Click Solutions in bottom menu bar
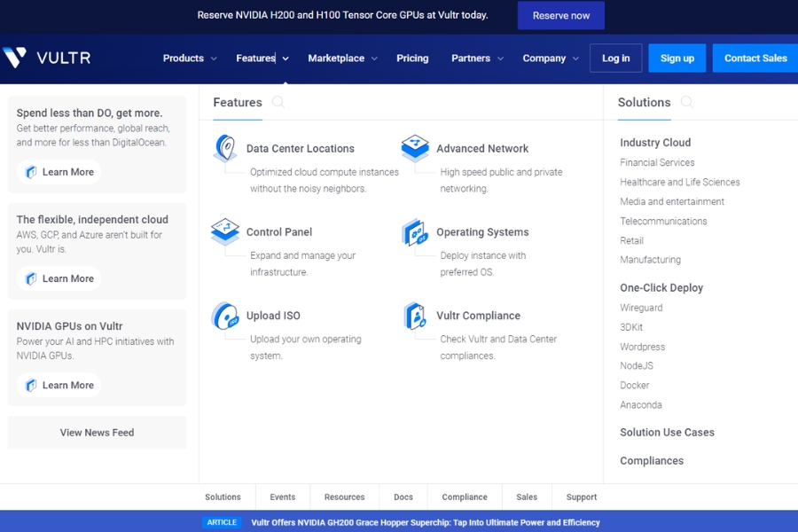 coord(223,497)
